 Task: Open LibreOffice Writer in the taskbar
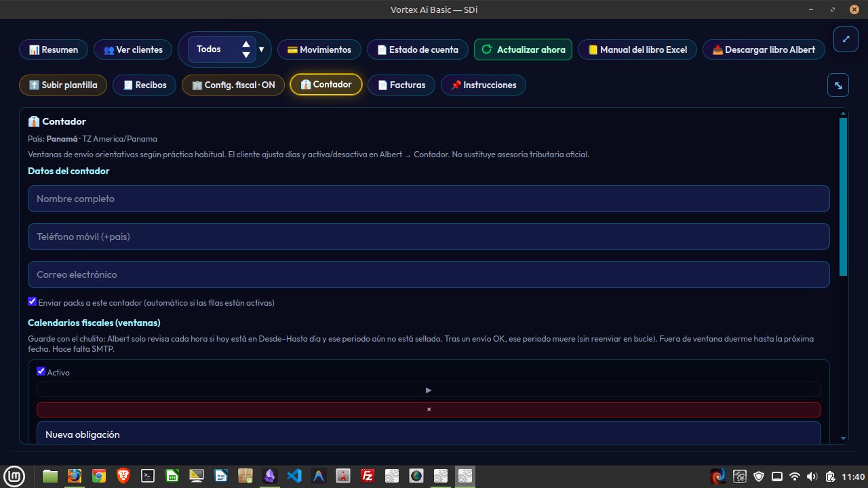(221, 476)
